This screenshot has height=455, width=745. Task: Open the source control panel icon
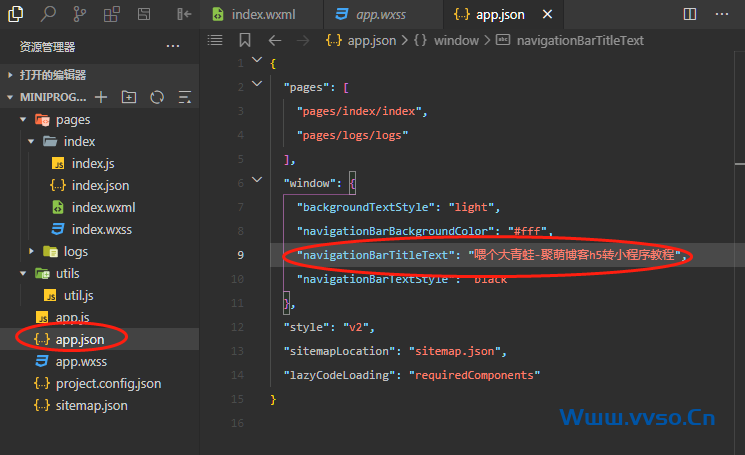click(80, 14)
